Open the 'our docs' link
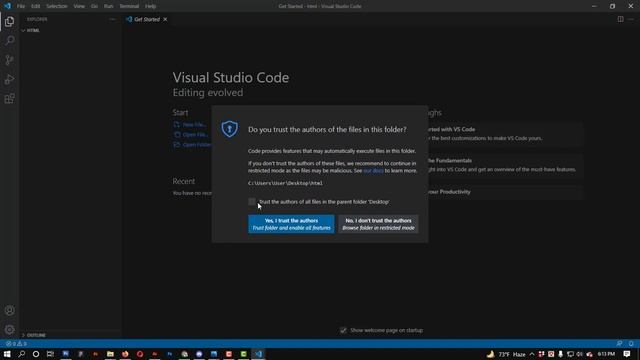 click(373, 171)
